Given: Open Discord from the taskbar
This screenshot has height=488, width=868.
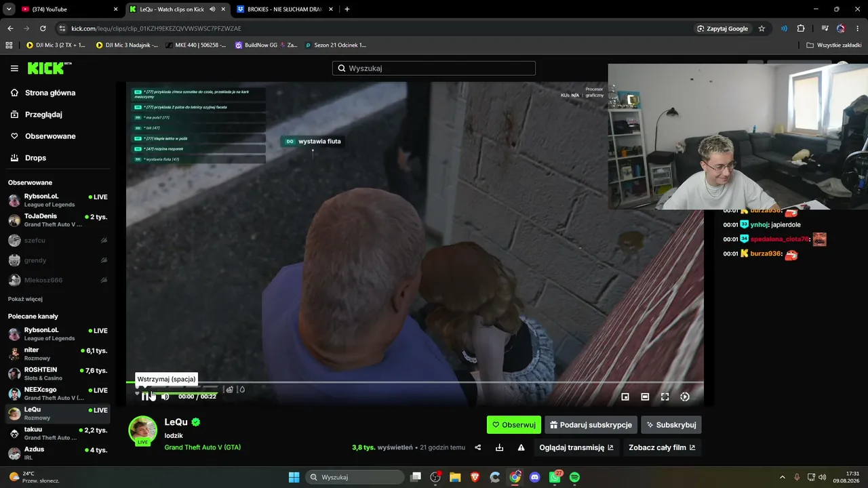Looking at the screenshot, I should (x=535, y=477).
